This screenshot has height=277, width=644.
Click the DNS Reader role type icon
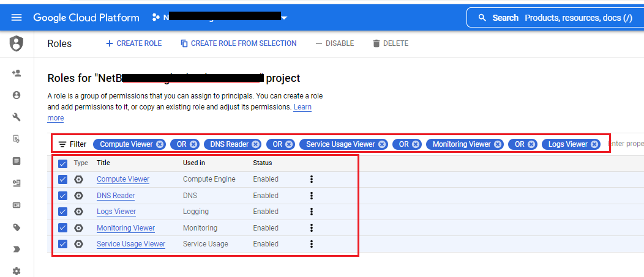tap(79, 196)
